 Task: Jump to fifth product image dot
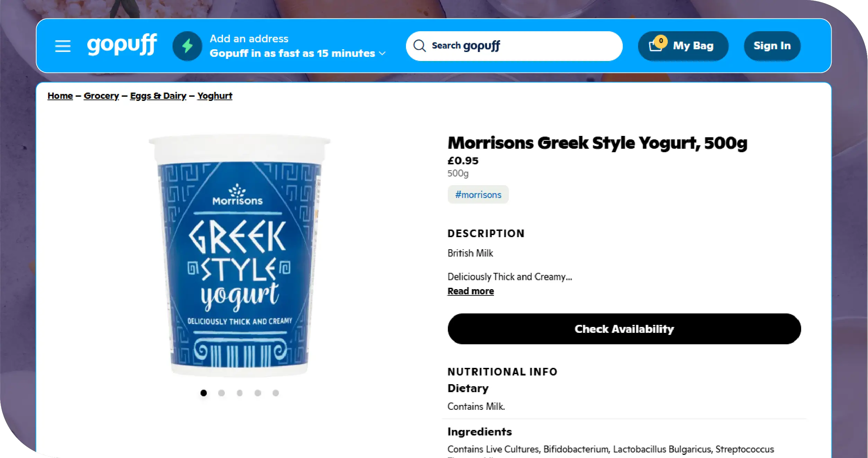point(276,393)
